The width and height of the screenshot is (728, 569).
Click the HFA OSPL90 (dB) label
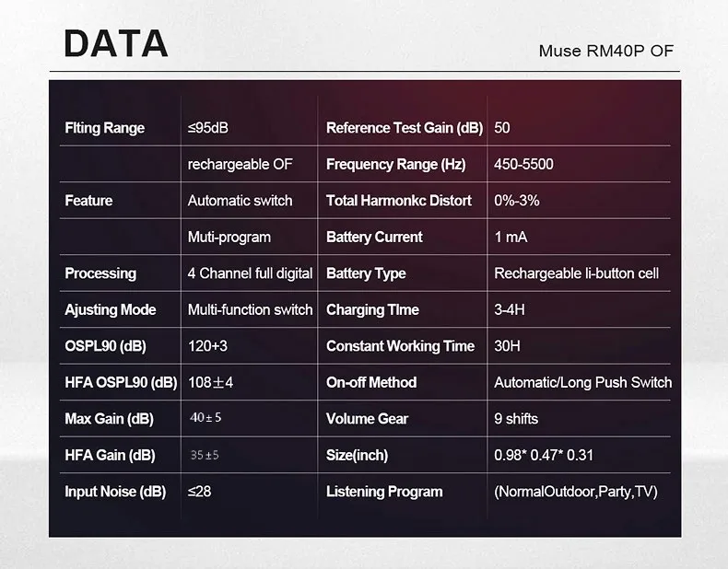tap(121, 383)
